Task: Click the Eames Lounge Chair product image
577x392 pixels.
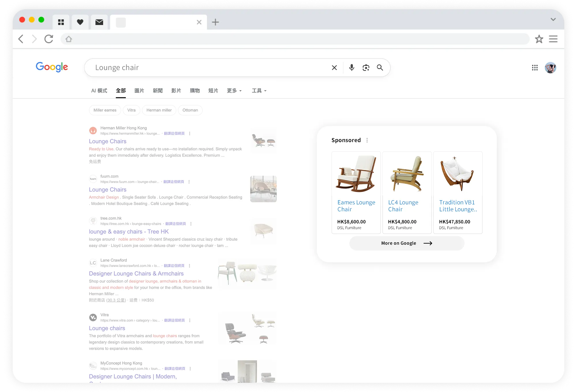Action: coord(356,174)
